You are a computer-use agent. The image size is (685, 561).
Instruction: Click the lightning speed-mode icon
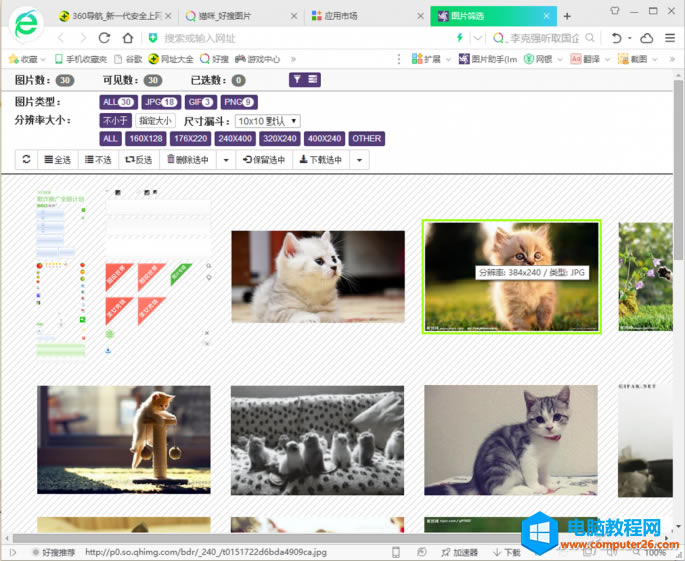tap(459, 38)
